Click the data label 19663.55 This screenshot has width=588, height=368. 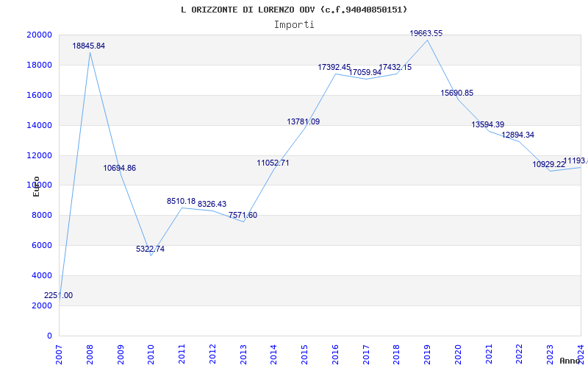tap(426, 33)
